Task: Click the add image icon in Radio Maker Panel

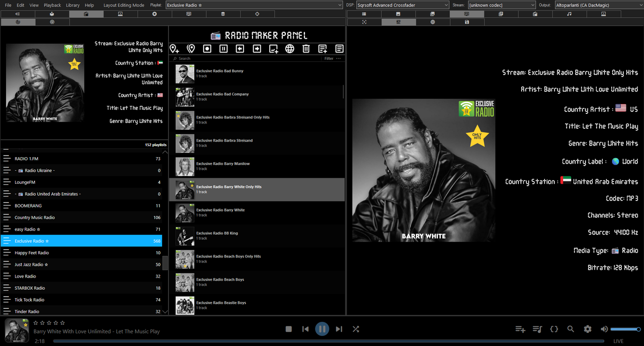Action: click(273, 49)
